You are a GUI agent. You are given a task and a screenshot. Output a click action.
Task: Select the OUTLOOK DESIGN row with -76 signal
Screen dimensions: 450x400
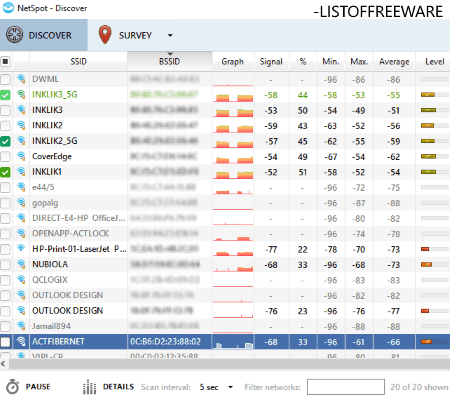[x=225, y=311]
